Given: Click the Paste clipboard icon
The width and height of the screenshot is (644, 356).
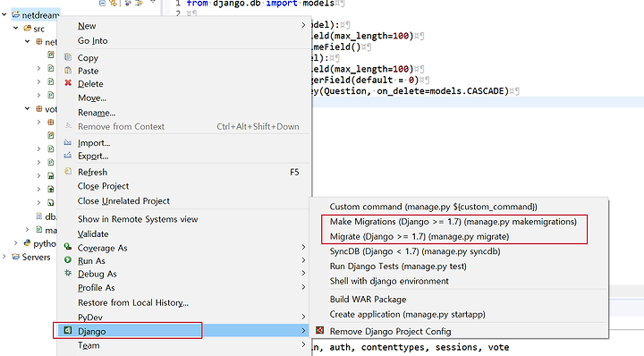Looking at the screenshot, I should click(68, 71).
